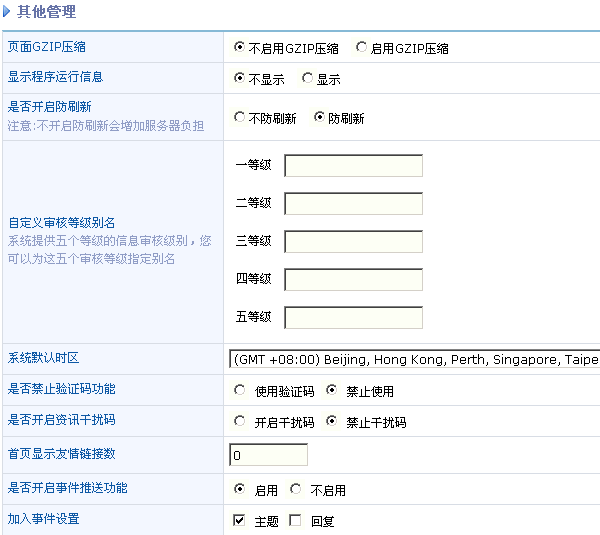Click the 二等级 alias input field
The height and width of the screenshot is (535, 600).
coord(353,203)
